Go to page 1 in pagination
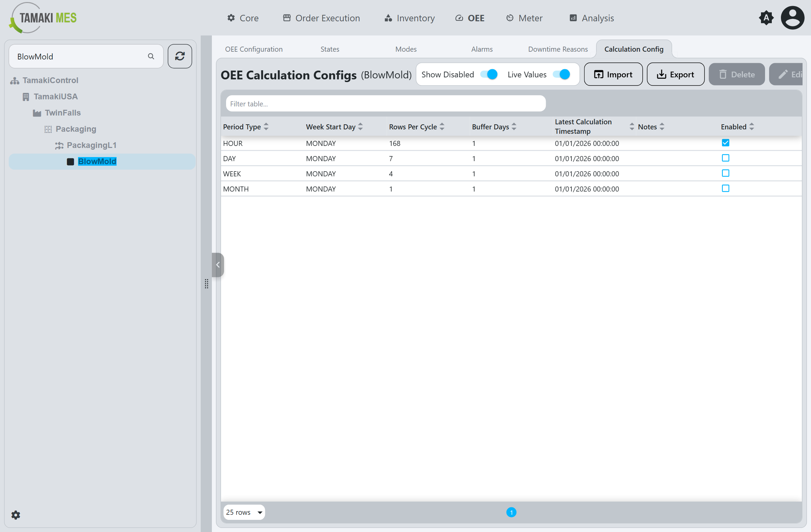811x532 pixels. (511, 512)
